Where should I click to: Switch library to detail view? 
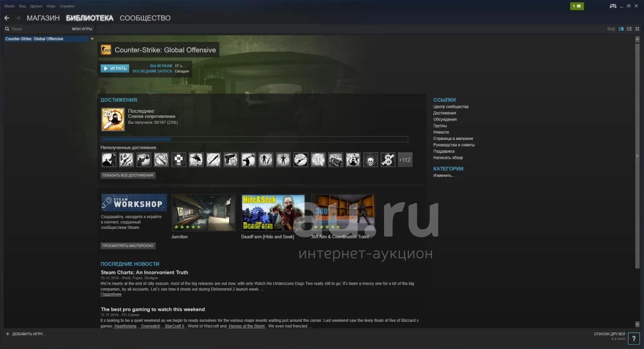point(621,29)
